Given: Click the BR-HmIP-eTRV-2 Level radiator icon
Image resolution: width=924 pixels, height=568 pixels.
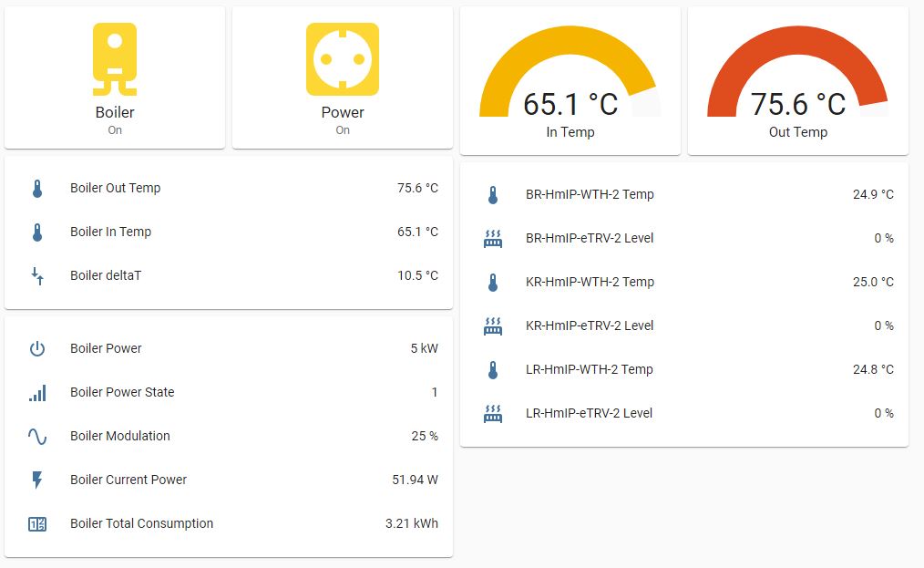Looking at the screenshot, I should click(x=493, y=239).
